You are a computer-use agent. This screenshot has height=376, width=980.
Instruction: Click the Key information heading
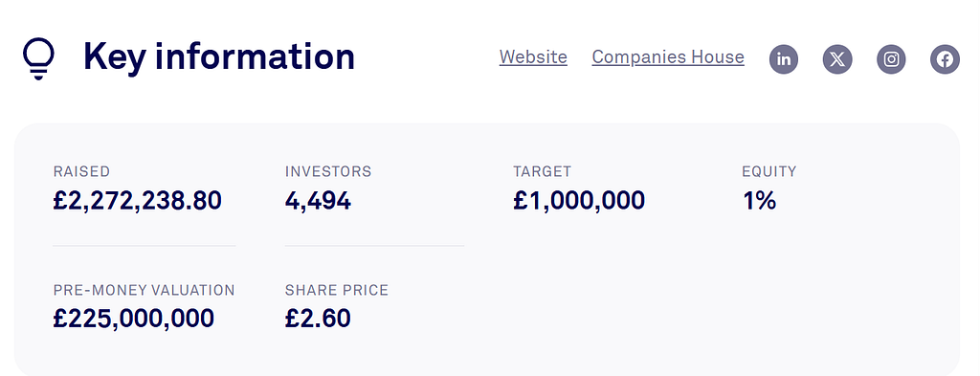[219, 56]
